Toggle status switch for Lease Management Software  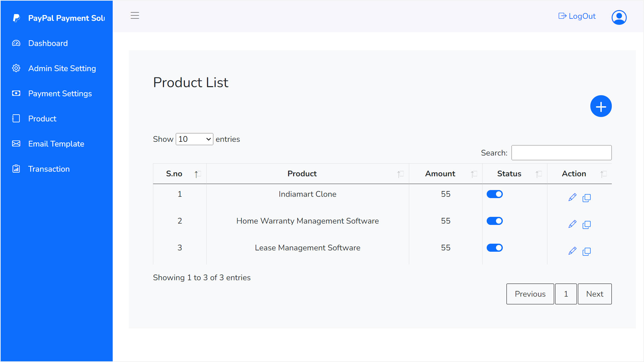point(494,247)
